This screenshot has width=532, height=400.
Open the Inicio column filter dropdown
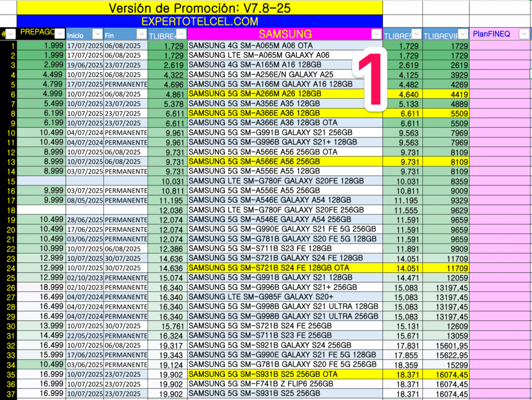(97, 34)
